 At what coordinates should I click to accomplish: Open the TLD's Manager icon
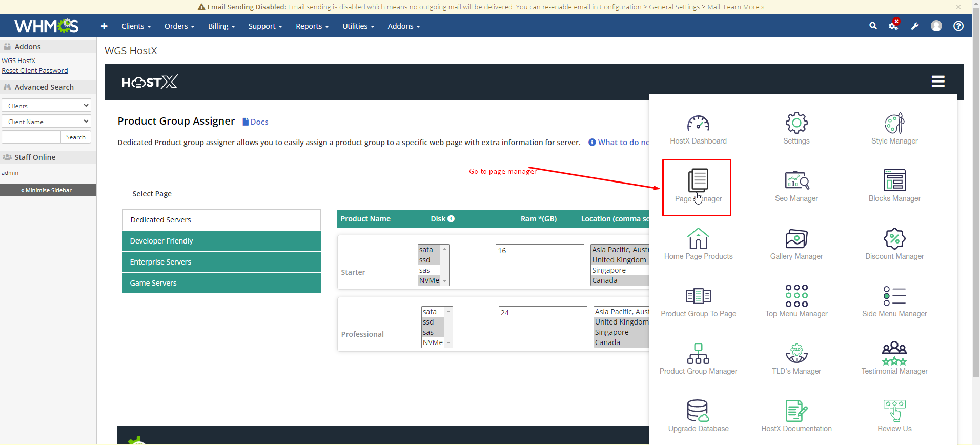coord(796,354)
